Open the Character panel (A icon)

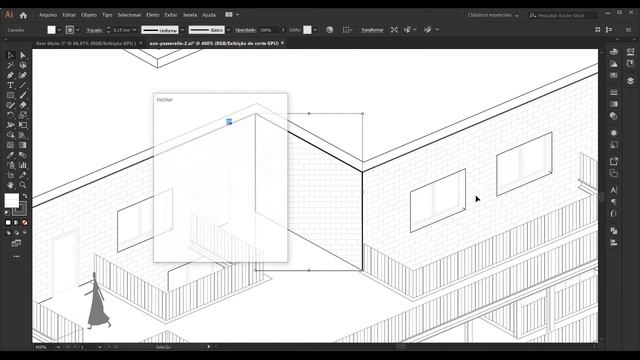click(613, 190)
